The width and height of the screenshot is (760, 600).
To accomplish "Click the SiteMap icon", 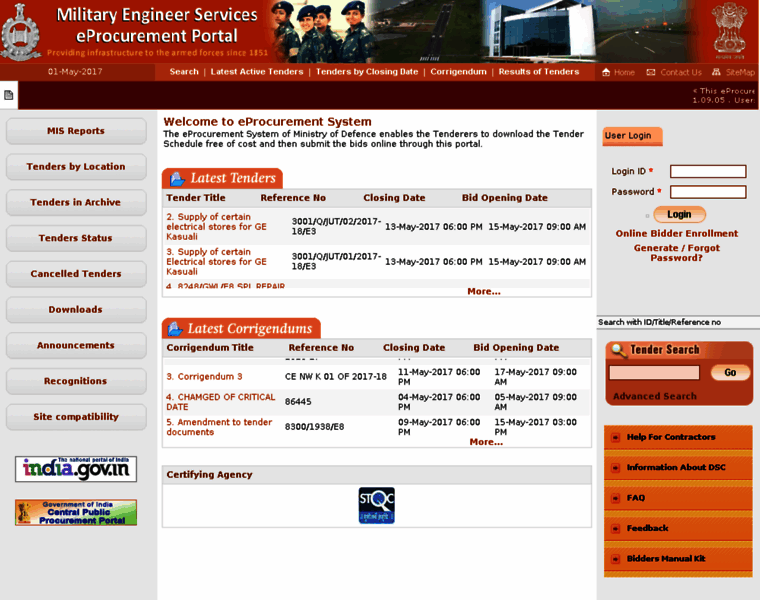I will click(x=716, y=72).
